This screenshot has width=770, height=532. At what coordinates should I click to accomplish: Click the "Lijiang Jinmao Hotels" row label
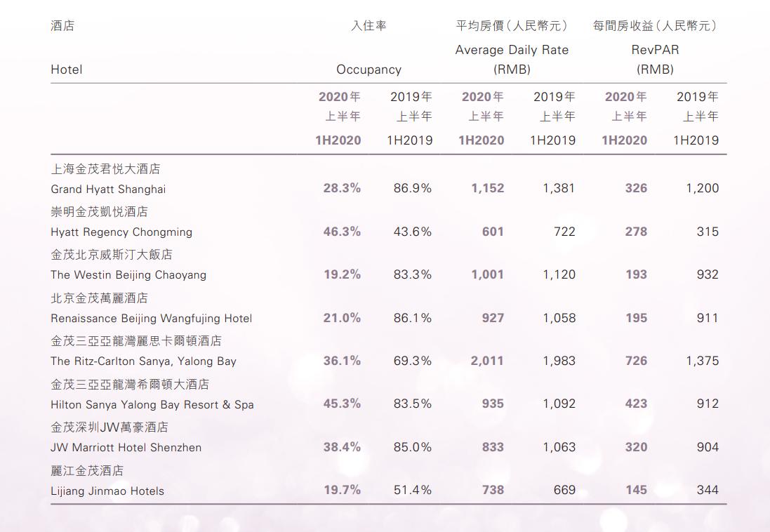[107, 491]
